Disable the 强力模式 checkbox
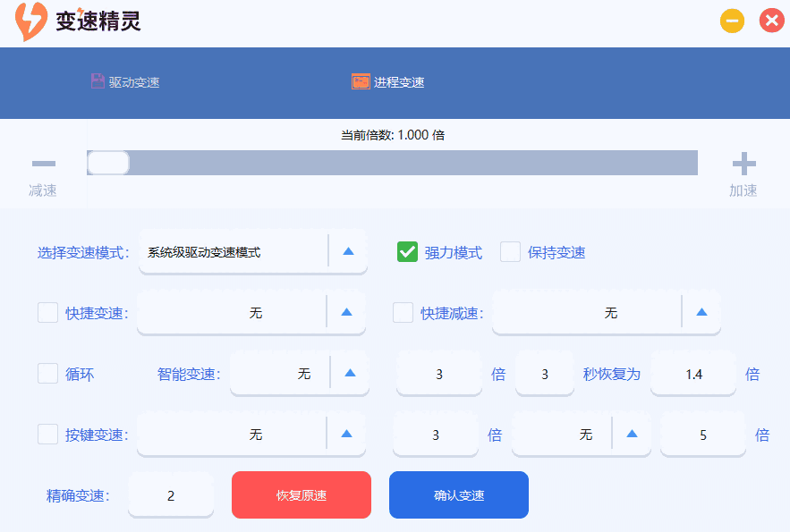The width and height of the screenshot is (790, 532). pyautogui.click(x=408, y=252)
